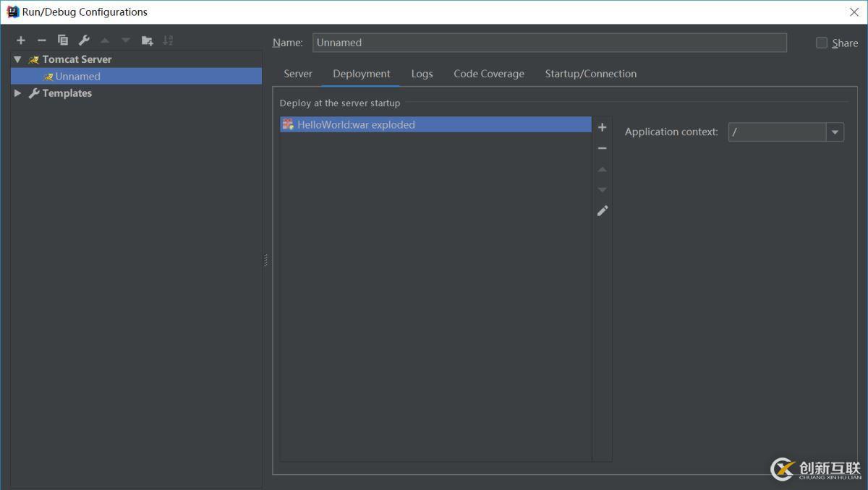Collapse the Tomcat Server node
Image resolution: width=868 pixels, height=490 pixels.
pyautogui.click(x=17, y=59)
